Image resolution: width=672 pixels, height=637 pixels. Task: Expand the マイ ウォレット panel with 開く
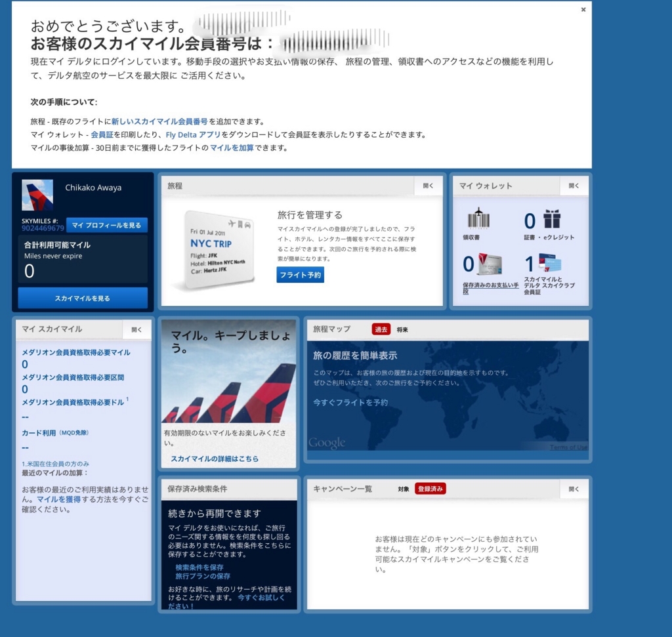click(x=574, y=186)
